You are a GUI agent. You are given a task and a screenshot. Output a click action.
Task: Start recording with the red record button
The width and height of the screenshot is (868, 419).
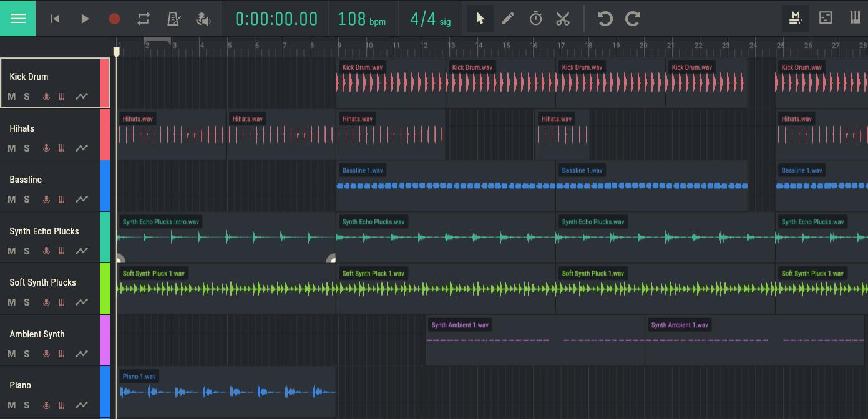pos(114,19)
